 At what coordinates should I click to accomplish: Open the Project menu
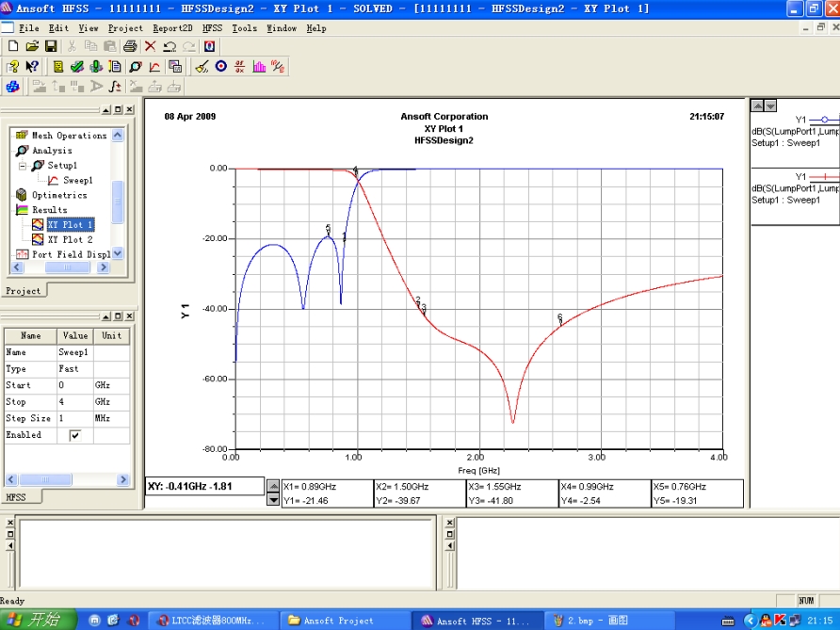pos(125,28)
